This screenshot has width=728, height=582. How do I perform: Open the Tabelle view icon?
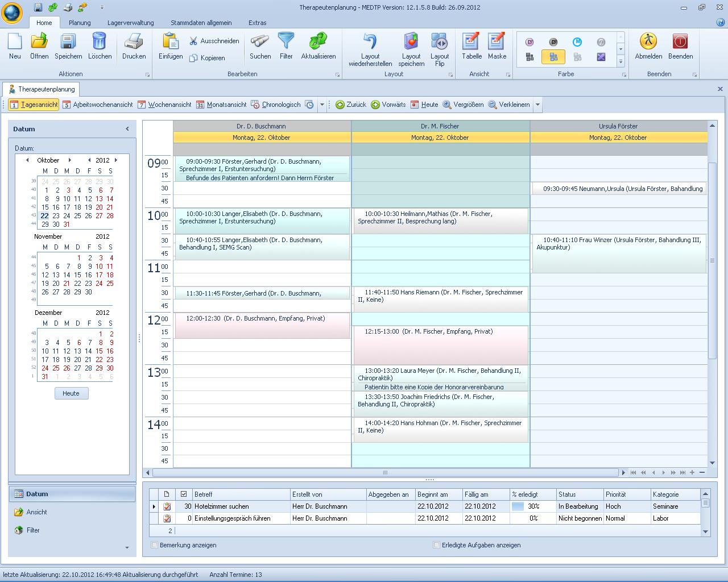point(471,42)
